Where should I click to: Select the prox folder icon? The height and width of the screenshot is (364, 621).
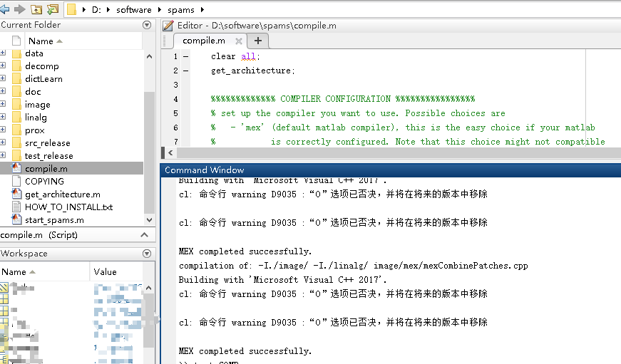pos(16,130)
